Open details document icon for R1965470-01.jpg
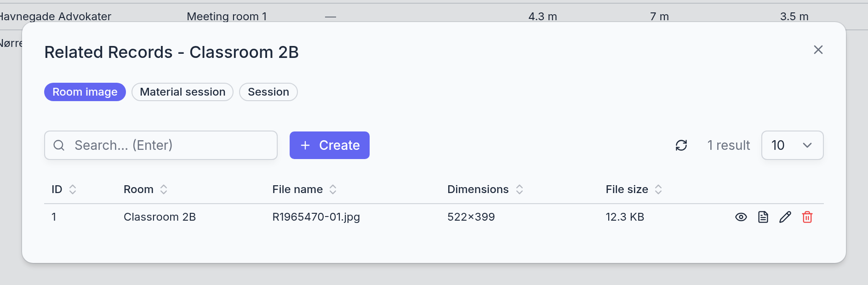This screenshot has height=285, width=868. [x=763, y=217]
